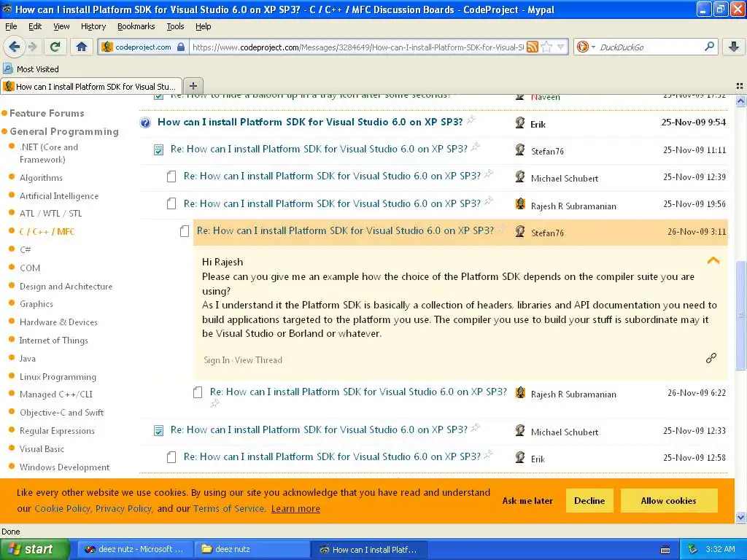Select the 'How can I install Platform SDK' browser tab

point(91,86)
